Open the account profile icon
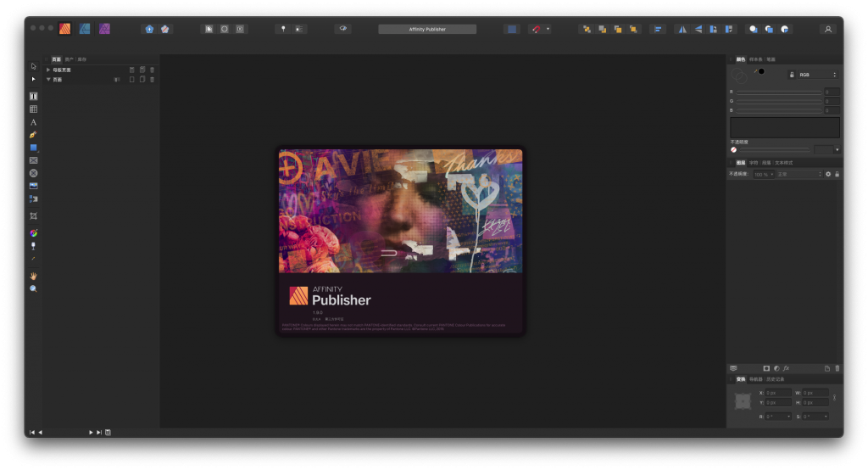Viewport: 868px width, 470px height. pyautogui.click(x=828, y=30)
